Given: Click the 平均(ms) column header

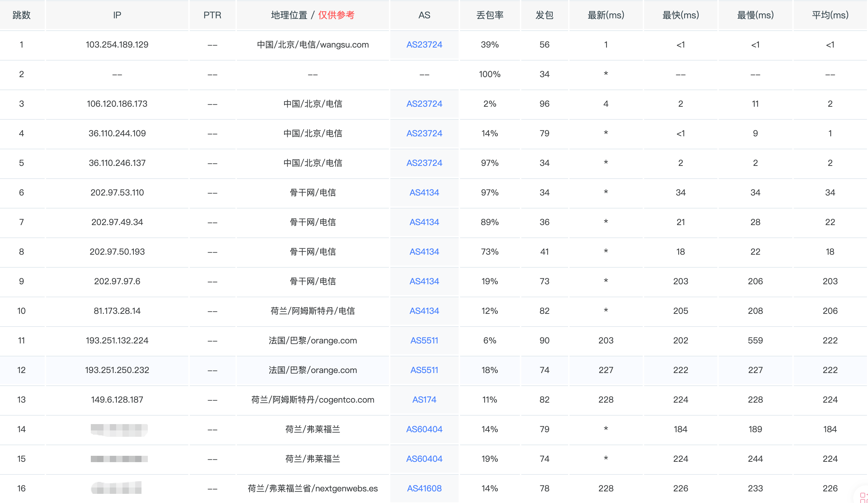Looking at the screenshot, I should pos(830,15).
